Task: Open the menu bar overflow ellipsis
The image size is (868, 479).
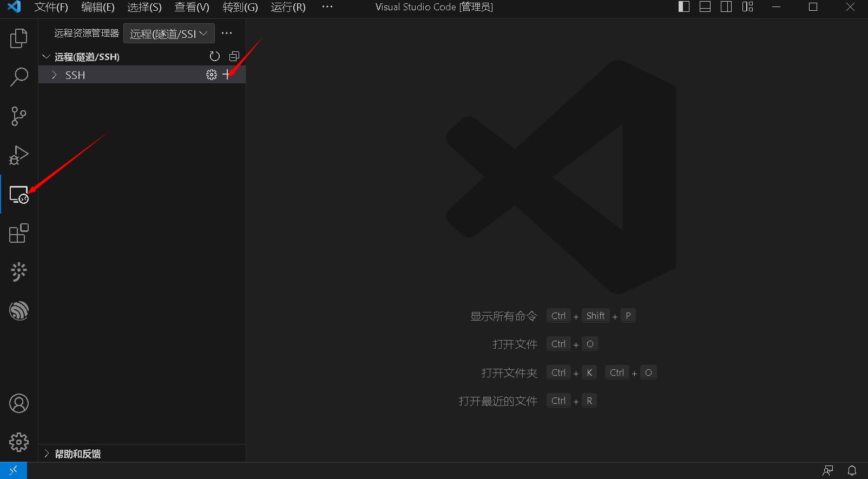Action: pyautogui.click(x=327, y=7)
